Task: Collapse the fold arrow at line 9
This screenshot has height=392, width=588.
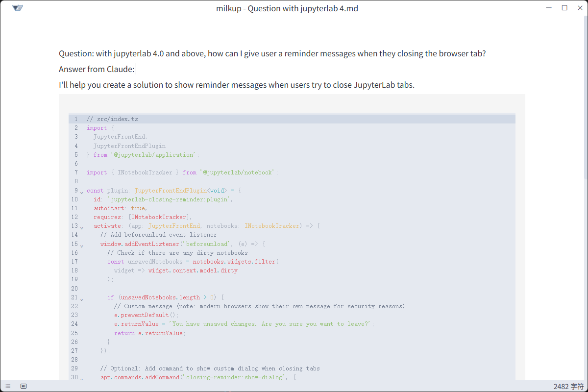Action: (x=82, y=192)
